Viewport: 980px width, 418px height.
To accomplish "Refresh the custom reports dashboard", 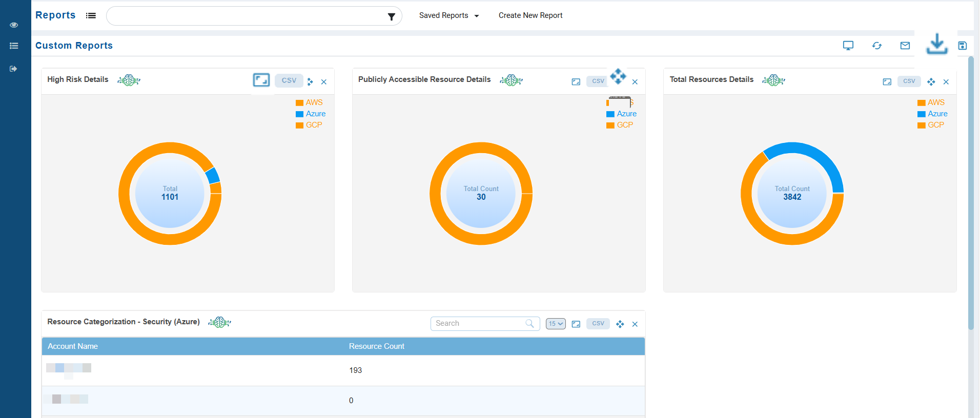I will tap(877, 46).
